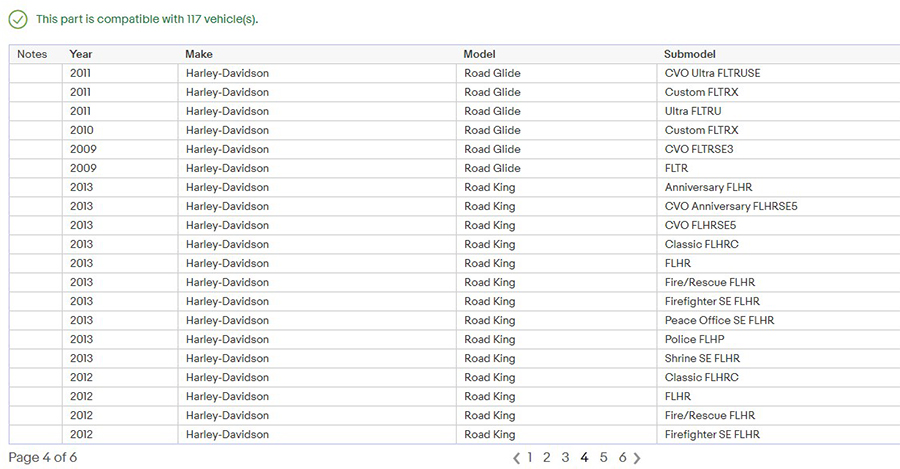900x469 pixels.
Task: Click the Model column header
Action: coord(479,54)
